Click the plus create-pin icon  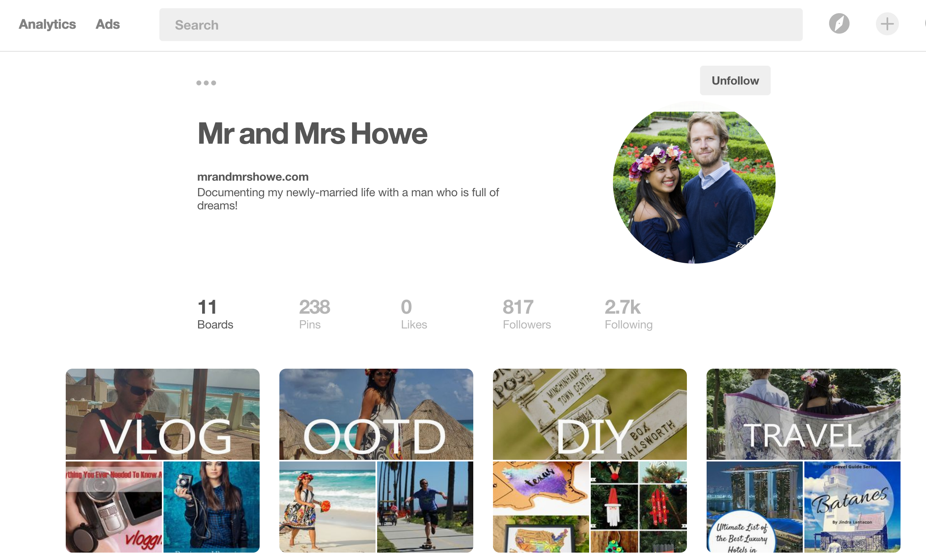[x=887, y=24]
